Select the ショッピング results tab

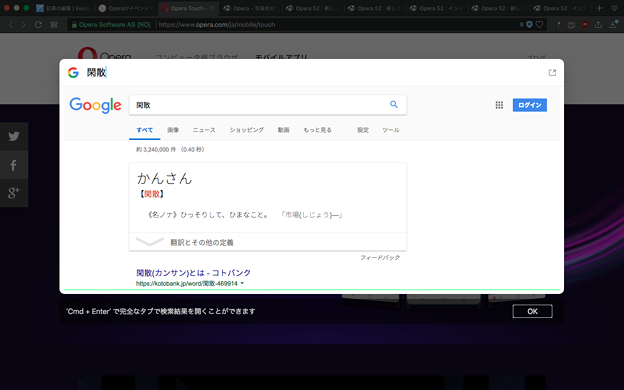(247, 130)
